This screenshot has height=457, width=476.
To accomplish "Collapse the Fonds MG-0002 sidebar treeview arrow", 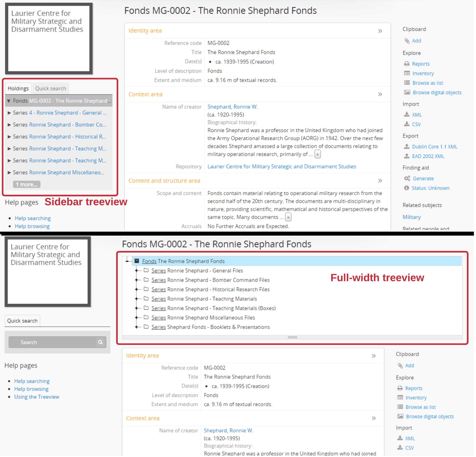I will click(x=9, y=101).
